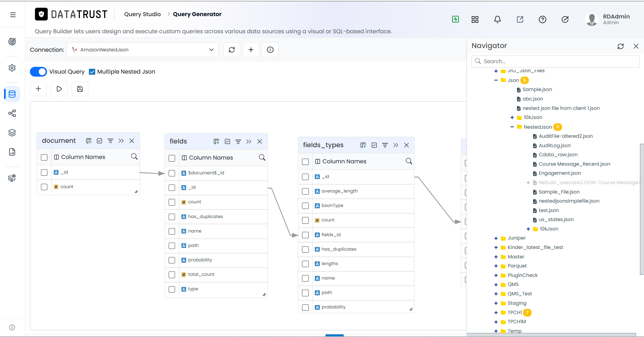644x337 pixels.
Task: Click the DATATRUST logo
Action: point(71,14)
